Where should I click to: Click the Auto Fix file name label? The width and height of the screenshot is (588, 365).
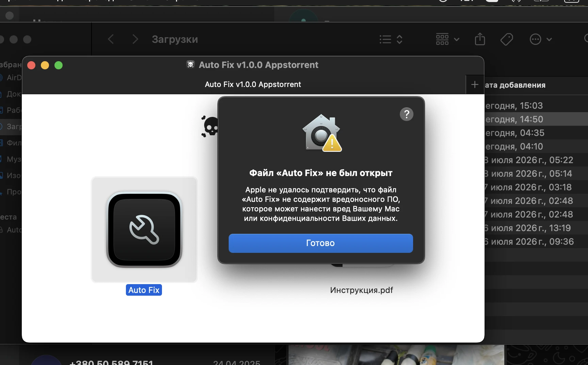144,290
